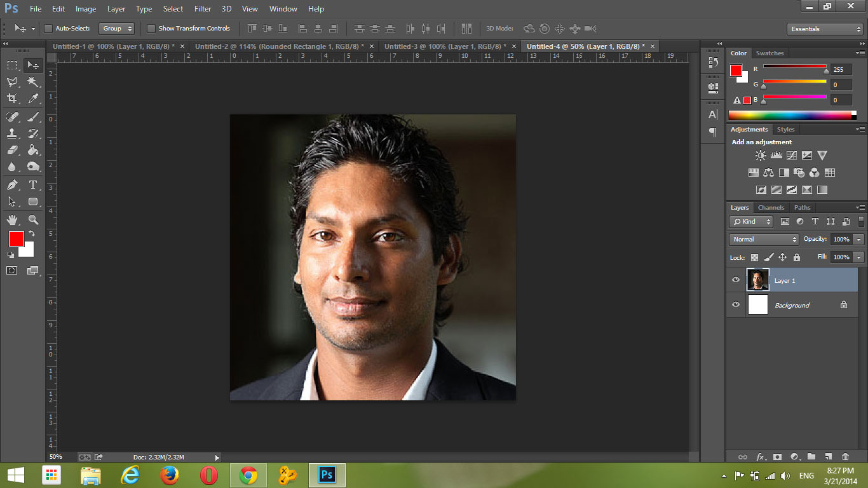Hide Layer 1 visibility eye
Screen dimensions: 868x488
736,280
